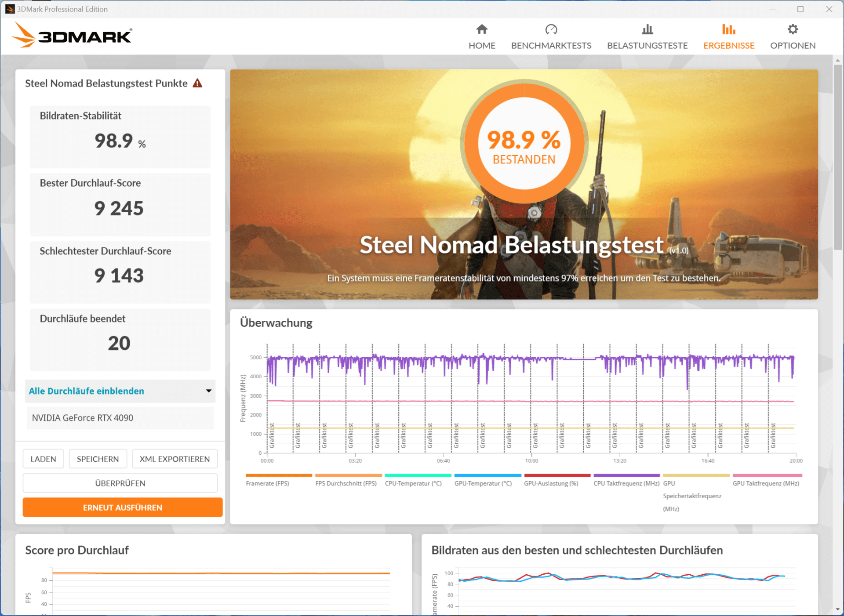844x616 pixels.
Task: Click the vertical scrollbar thumb
Action: [x=838, y=157]
